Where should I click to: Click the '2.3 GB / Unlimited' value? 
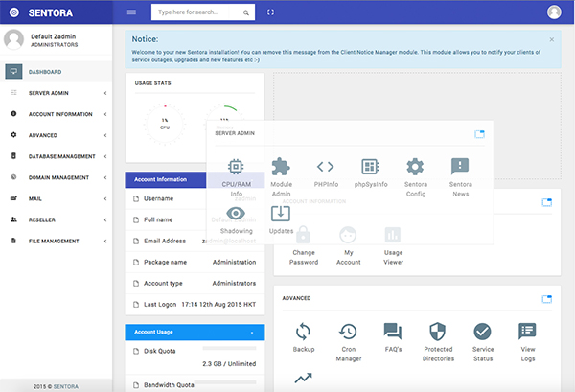(x=229, y=364)
